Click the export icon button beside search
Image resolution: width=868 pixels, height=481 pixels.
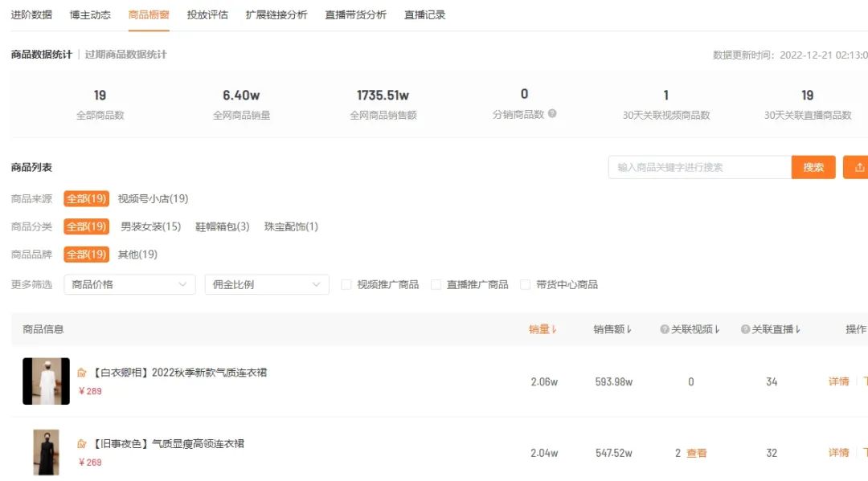tap(856, 167)
